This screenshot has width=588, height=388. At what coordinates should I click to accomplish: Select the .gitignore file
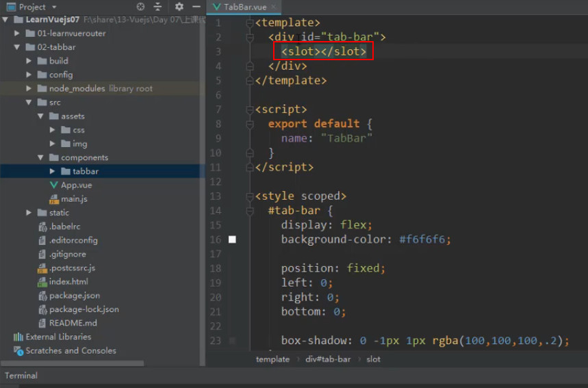click(68, 254)
